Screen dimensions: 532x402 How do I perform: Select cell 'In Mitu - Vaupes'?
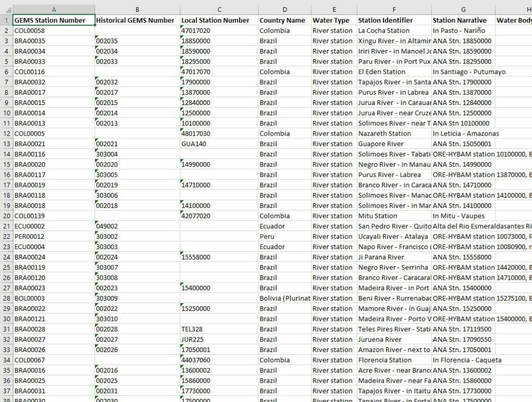tap(463, 216)
